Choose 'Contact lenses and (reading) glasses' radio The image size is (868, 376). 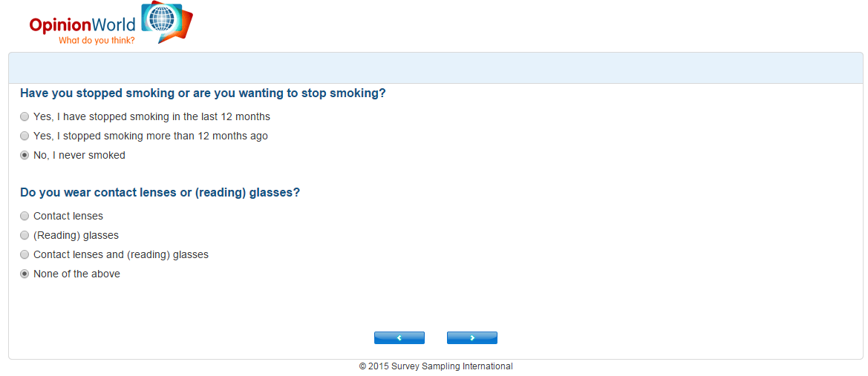[25, 254]
